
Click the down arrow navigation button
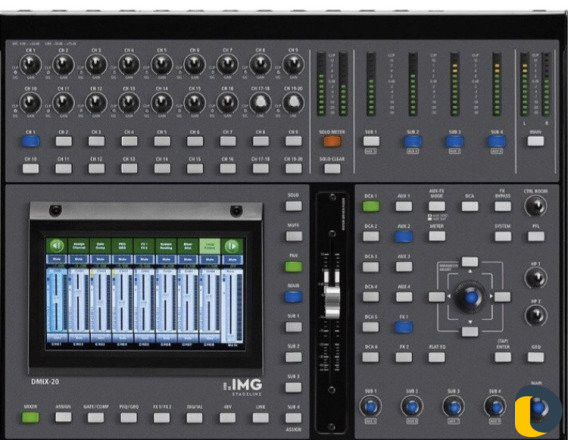pyautogui.click(x=470, y=331)
